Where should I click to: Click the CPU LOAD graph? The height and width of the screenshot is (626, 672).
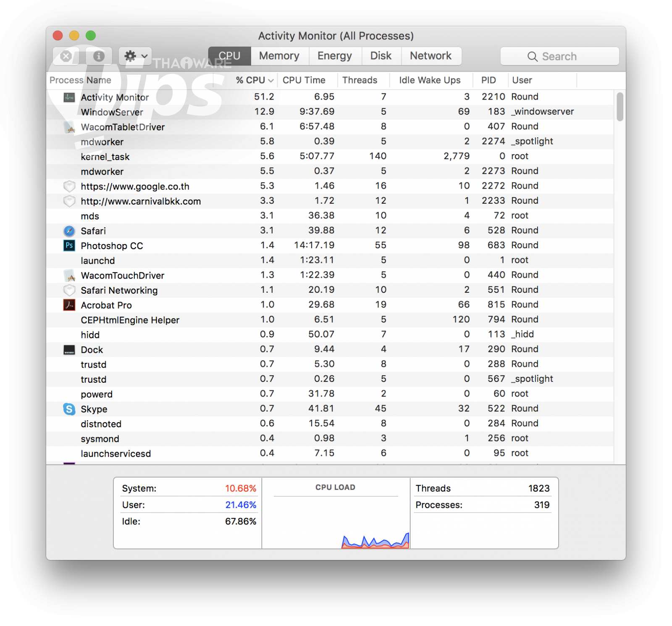(x=336, y=522)
